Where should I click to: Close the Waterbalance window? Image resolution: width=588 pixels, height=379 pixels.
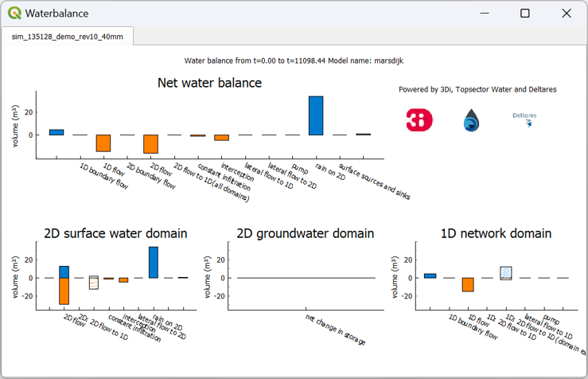[567, 13]
